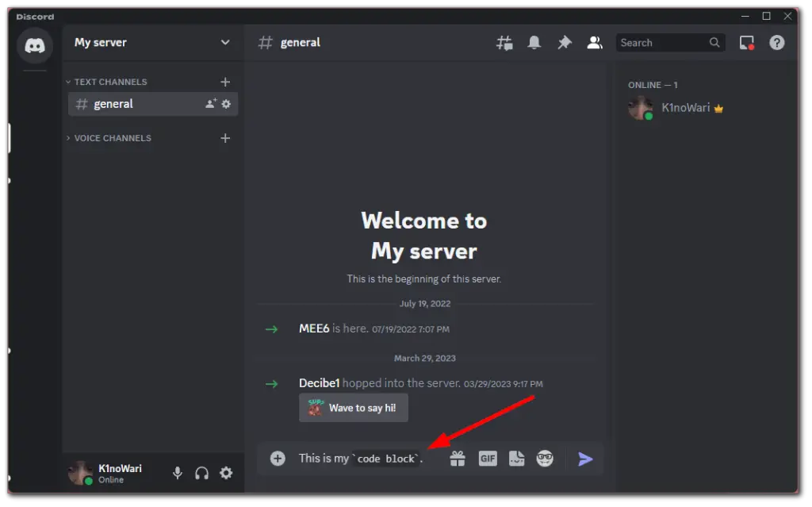Open K1noWari's profile in the online list
The image size is (812, 507).
coord(687,107)
